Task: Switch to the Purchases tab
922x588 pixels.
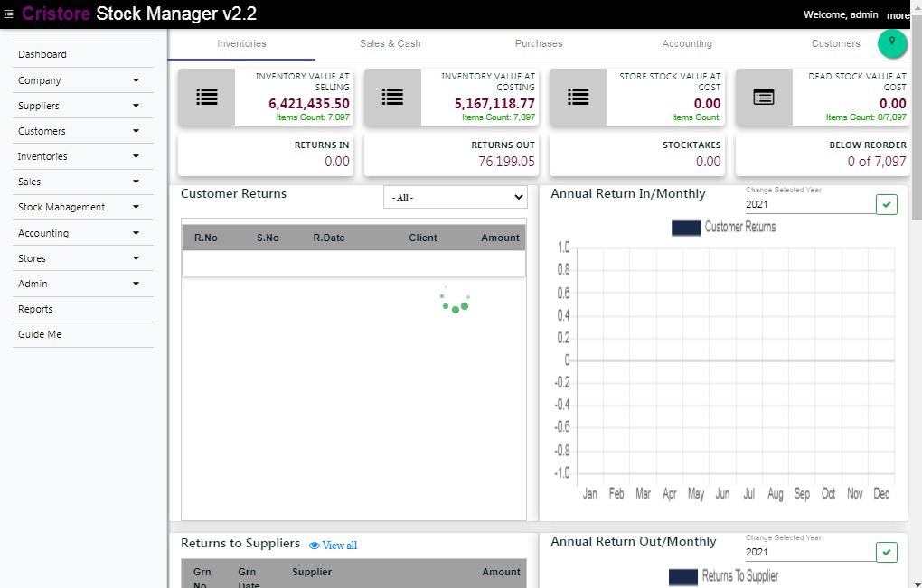Action: point(539,43)
